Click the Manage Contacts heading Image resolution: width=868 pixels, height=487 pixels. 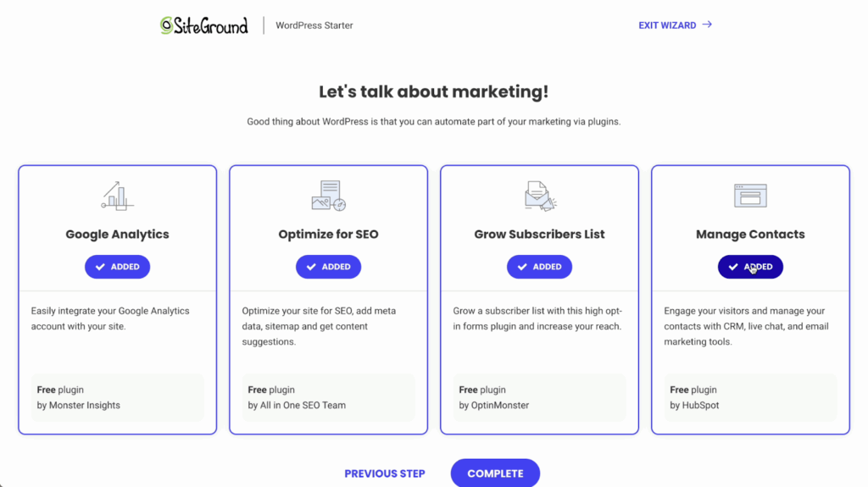pyautogui.click(x=750, y=235)
